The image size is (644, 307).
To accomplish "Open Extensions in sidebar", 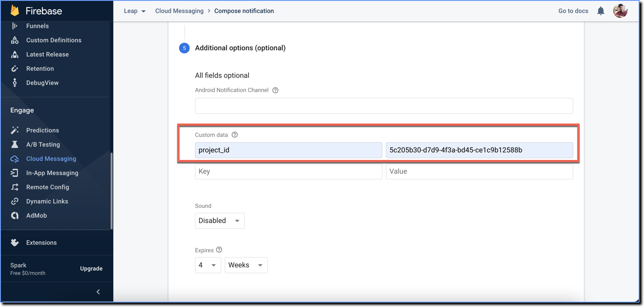I will [41, 243].
